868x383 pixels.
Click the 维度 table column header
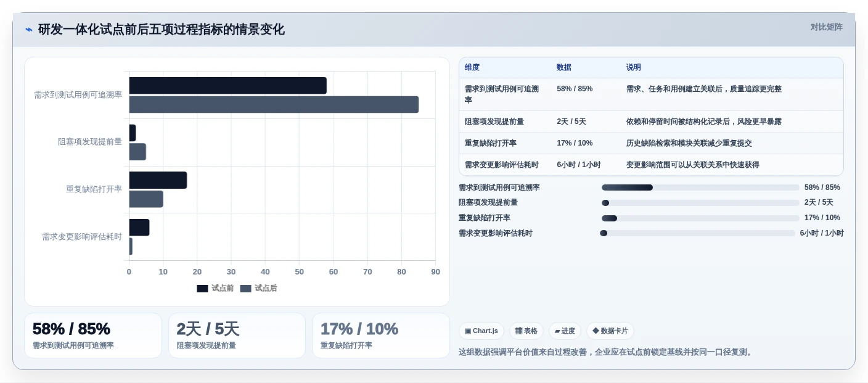472,67
